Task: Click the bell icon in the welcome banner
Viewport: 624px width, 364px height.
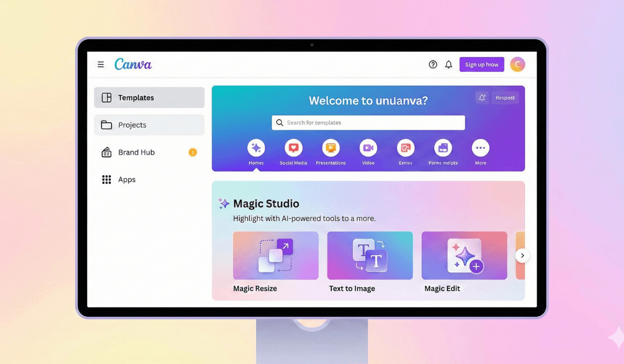Action: point(482,98)
